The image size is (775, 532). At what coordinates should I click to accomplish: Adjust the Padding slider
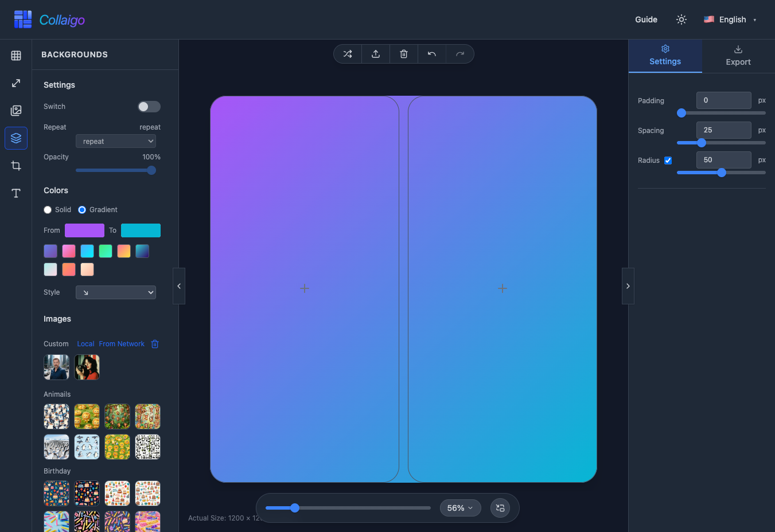pyautogui.click(x=721, y=113)
